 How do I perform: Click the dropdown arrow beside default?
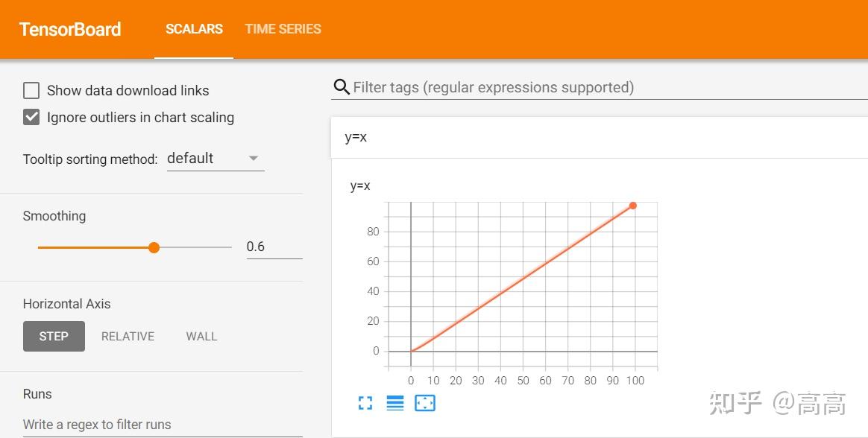254,159
